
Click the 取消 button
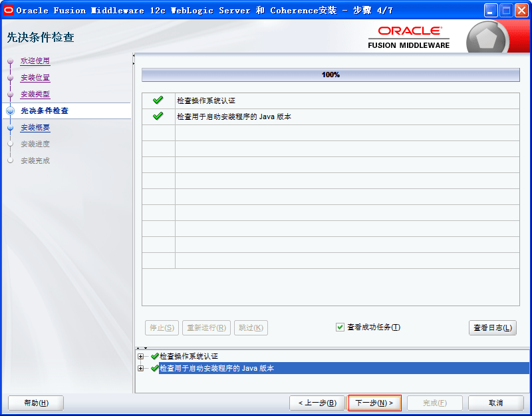click(x=495, y=403)
